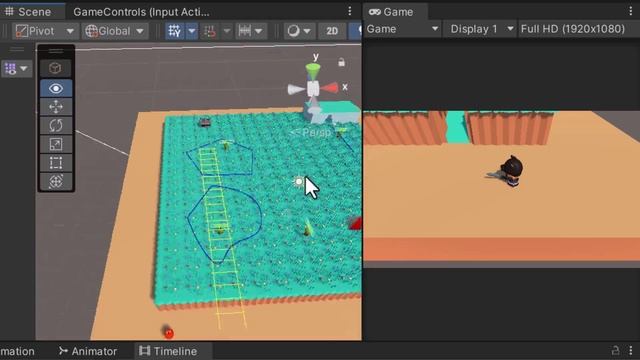Open Full HD resolution dropdown
Screen dimensions: 640x360
579,29
